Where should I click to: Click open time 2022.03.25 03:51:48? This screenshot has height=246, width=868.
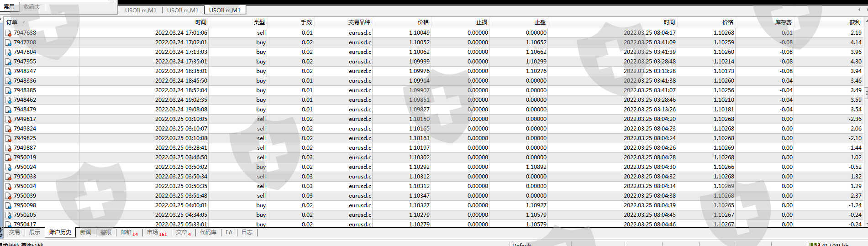tap(181, 196)
